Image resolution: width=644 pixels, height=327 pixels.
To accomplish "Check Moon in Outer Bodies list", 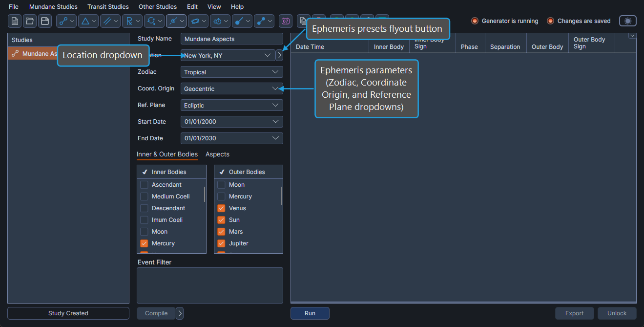I will point(221,185).
